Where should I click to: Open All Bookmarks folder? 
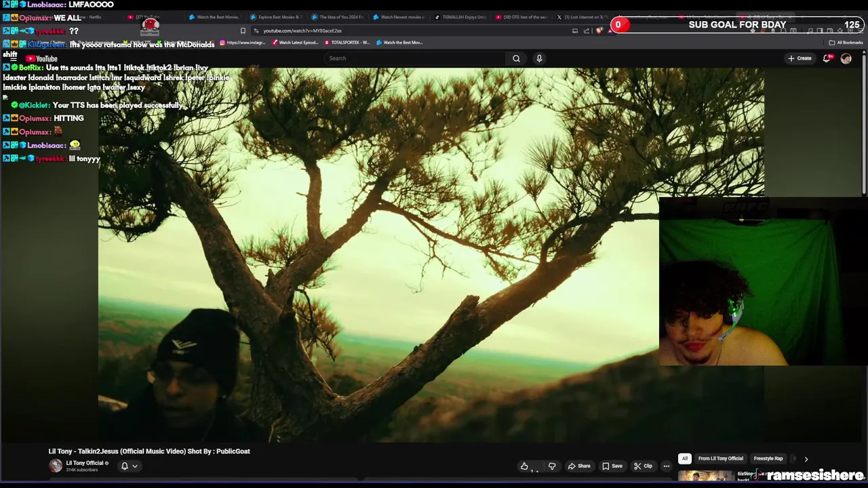click(x=846, y=43)
